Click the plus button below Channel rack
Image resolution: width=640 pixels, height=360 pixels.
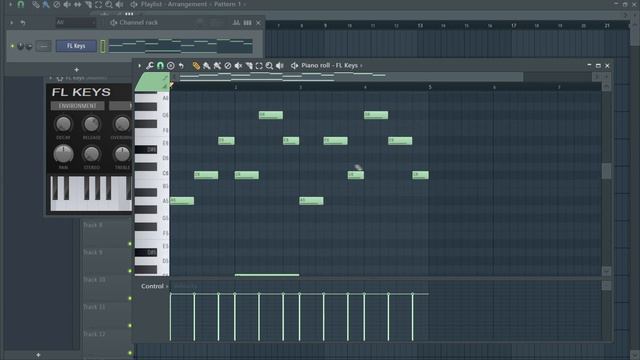[x=76, y=70]
